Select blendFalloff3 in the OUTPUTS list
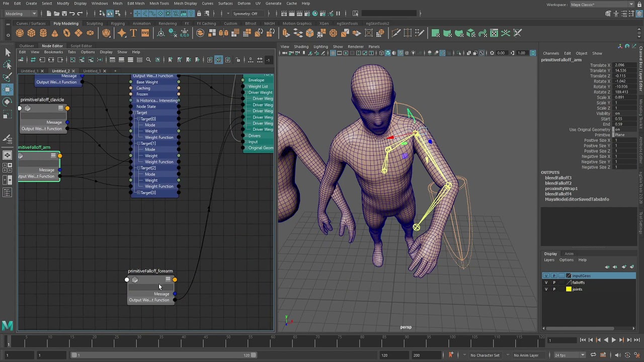644x362 pixels. click(558, 178)
